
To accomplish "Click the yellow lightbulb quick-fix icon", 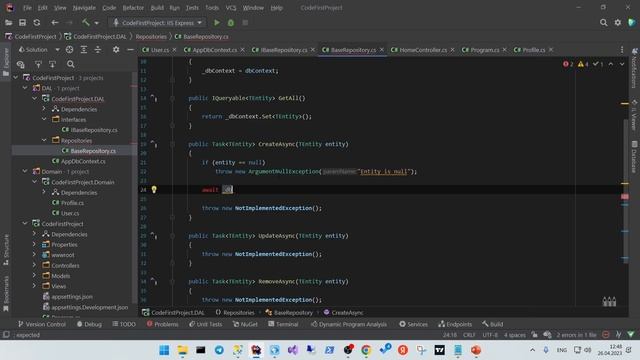I will click(154, 189).
